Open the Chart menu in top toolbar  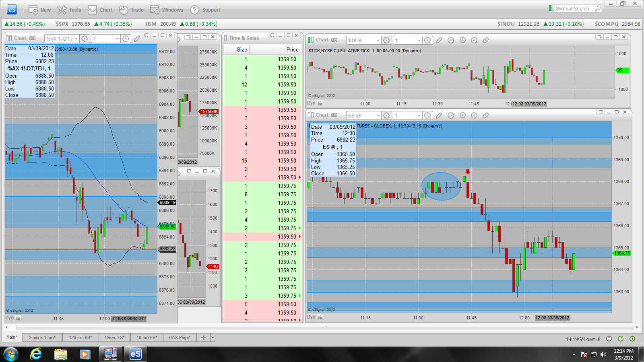pyautogui.click(x=101, y=10)
